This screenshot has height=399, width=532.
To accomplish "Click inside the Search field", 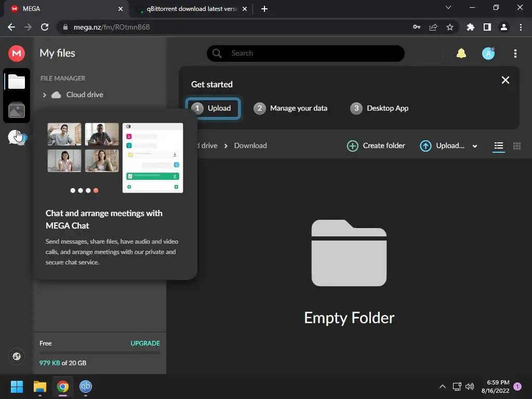I will click(x=305, y=54).
